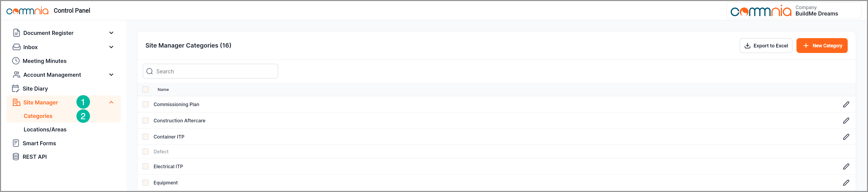The image size is (868, 192).
Task: Expand the Inbox submenu chevron
Action: coord(111,47)
